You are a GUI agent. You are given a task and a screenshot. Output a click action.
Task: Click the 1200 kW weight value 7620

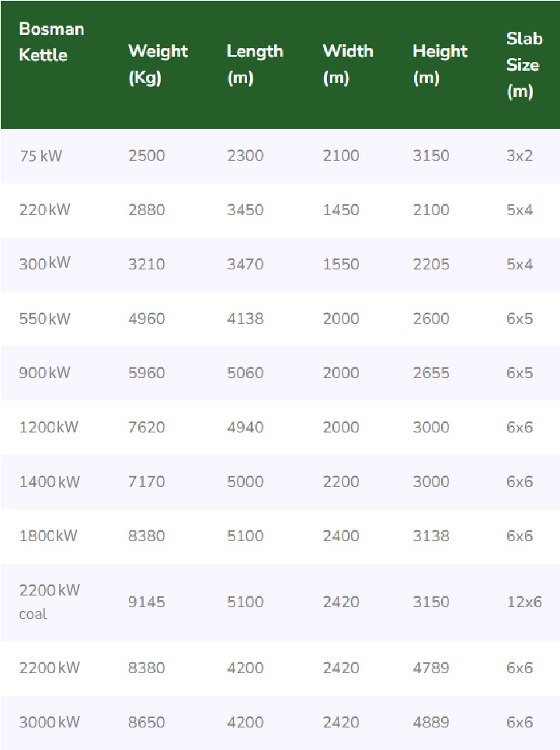click(146, 427)
